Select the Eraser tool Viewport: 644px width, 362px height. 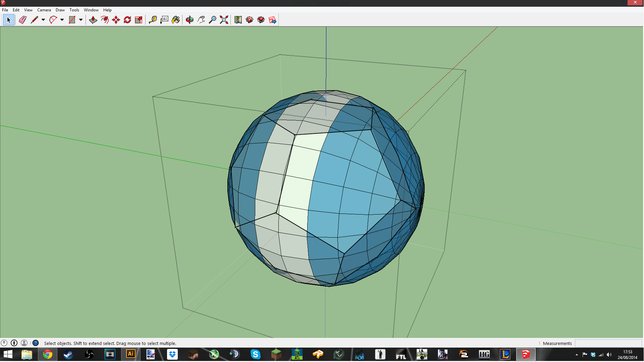tap(22, 20)
